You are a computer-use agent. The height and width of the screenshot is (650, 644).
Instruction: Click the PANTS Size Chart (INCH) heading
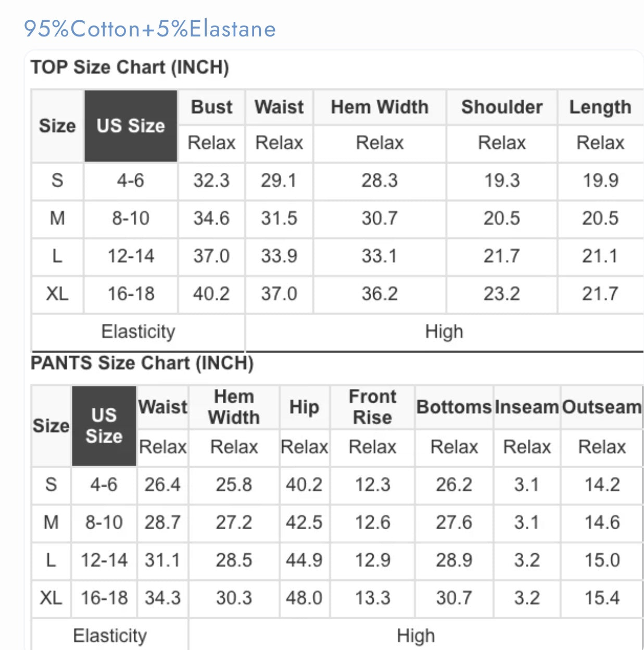click(142, 363)
